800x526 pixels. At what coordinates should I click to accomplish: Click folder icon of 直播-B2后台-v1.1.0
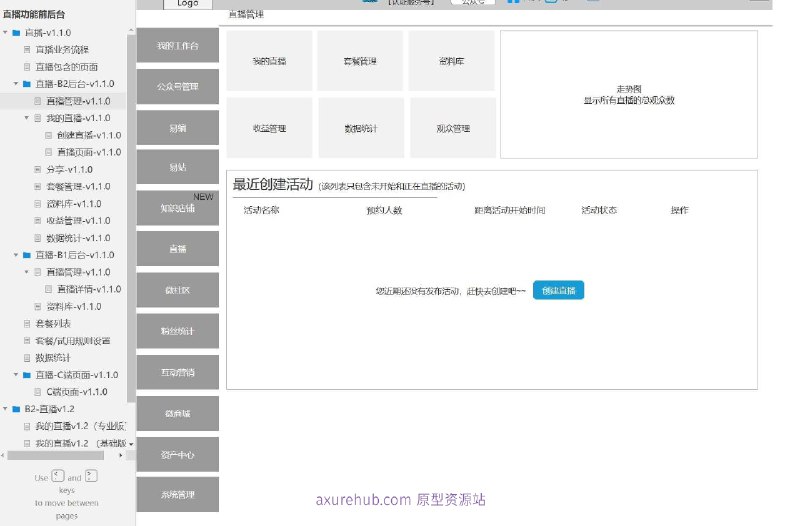[x=27, y=84]
